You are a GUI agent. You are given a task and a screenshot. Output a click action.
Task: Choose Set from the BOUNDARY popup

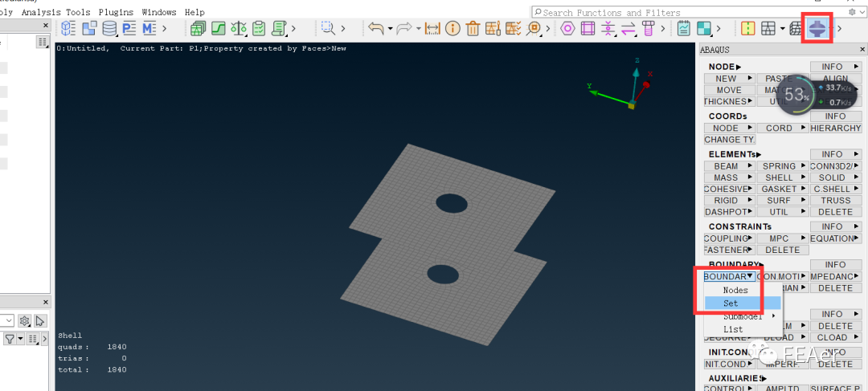click(743, 303)
